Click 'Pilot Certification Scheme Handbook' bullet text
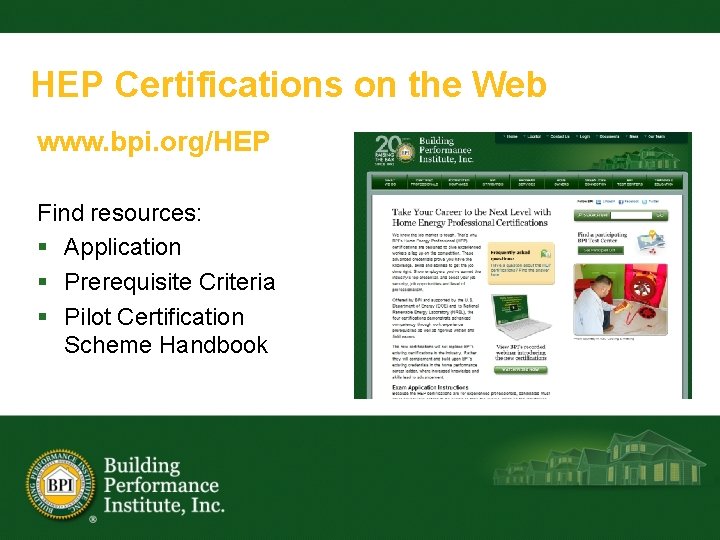The width and height of the screenshot is (720, 540). [x=166, y=331]
